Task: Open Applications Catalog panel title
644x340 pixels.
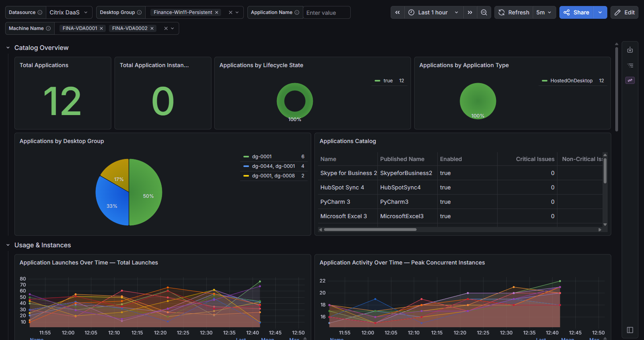Action: coord(348,141)
